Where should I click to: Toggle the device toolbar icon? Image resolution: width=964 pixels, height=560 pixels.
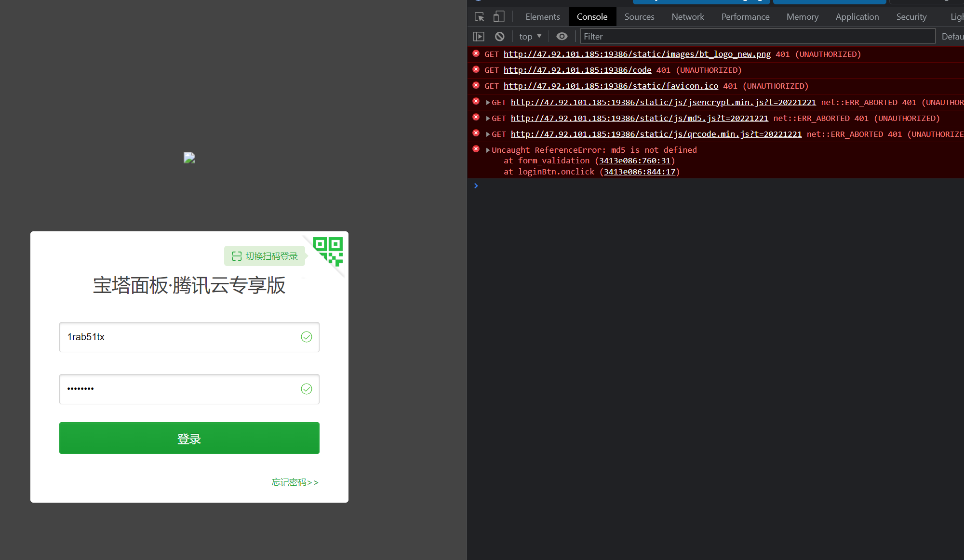click(499, 17)
